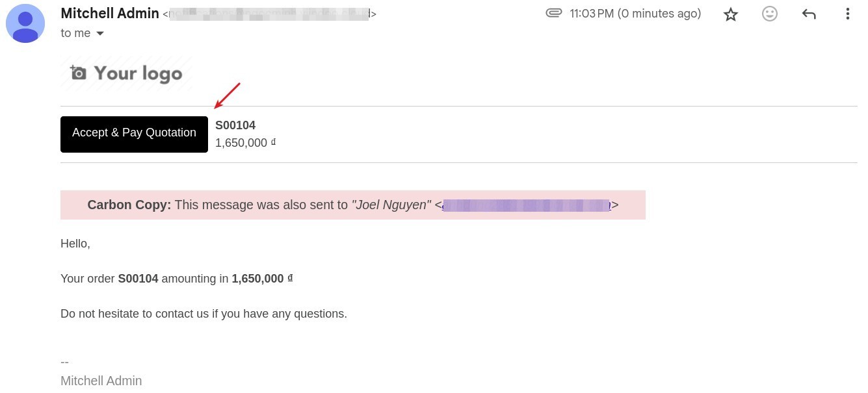Click bold S00104 in the message body
The width and height of the screenshot is (868, 393).
[138, 279]
